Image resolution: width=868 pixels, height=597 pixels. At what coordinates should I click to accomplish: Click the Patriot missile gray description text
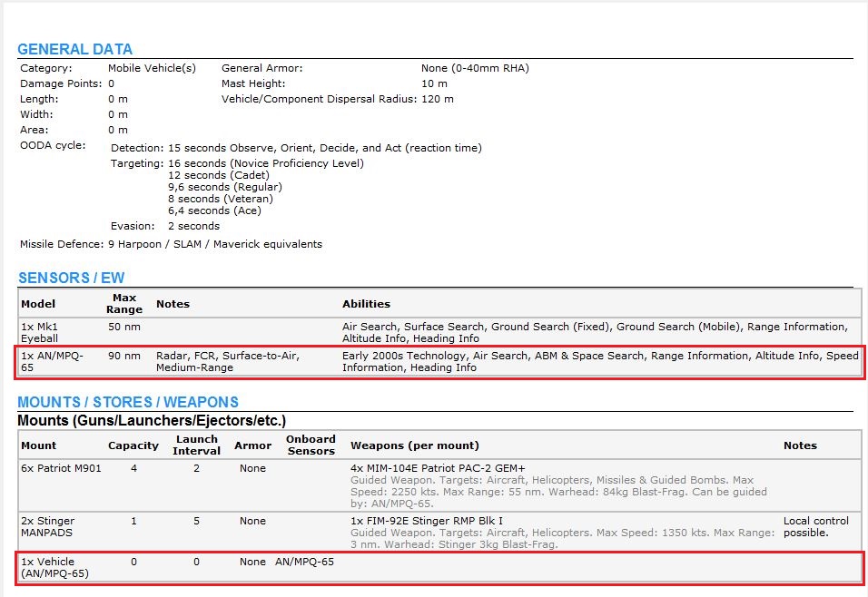tap(558, 492)
